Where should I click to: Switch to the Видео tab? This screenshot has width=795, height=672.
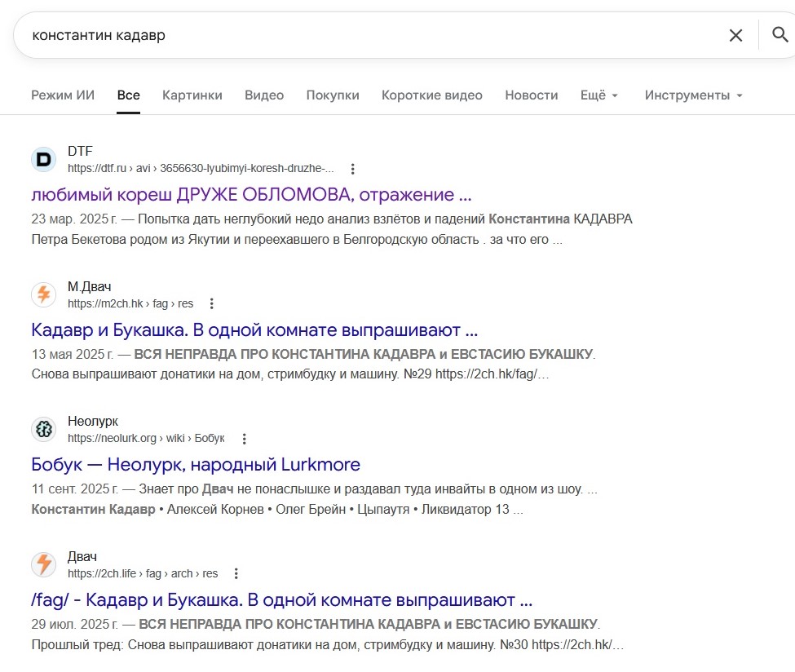(264, 95)
